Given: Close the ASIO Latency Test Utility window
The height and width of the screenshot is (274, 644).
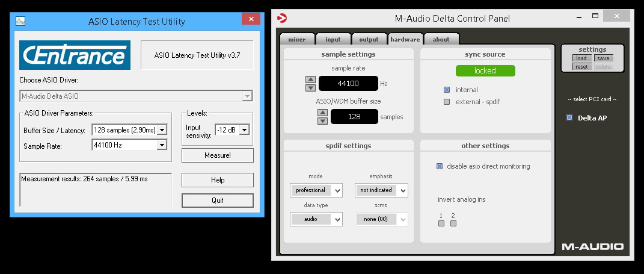Looking at the screenshot, I should click(251, 19).
